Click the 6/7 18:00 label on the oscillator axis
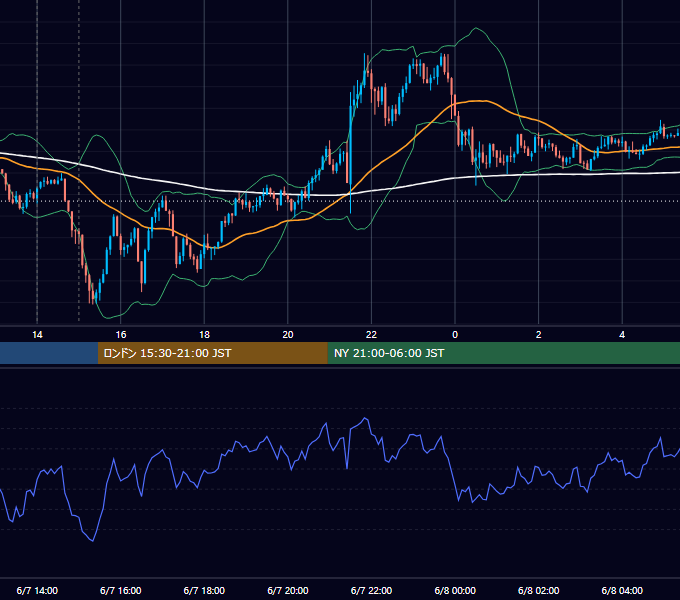This screenshot has width=680, height=600. coord(204,590)
